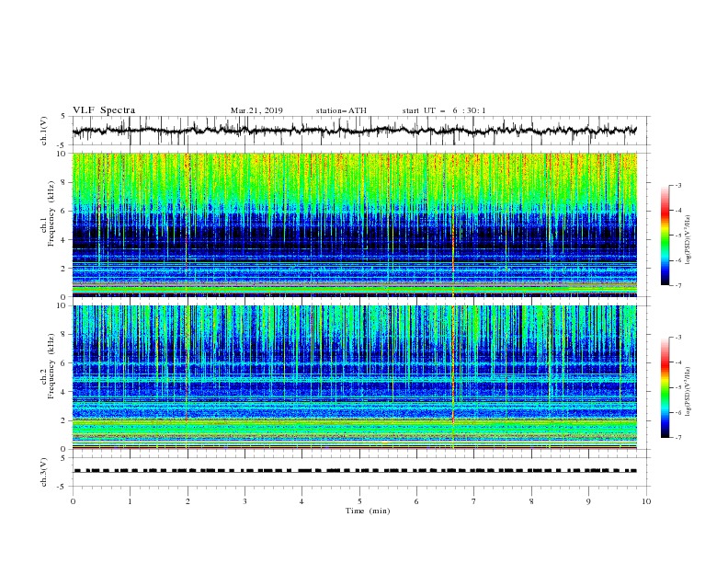The image size is (728, 563).
Task: Select the date text "Mar.21, 2019"
Action: (256, 110)
